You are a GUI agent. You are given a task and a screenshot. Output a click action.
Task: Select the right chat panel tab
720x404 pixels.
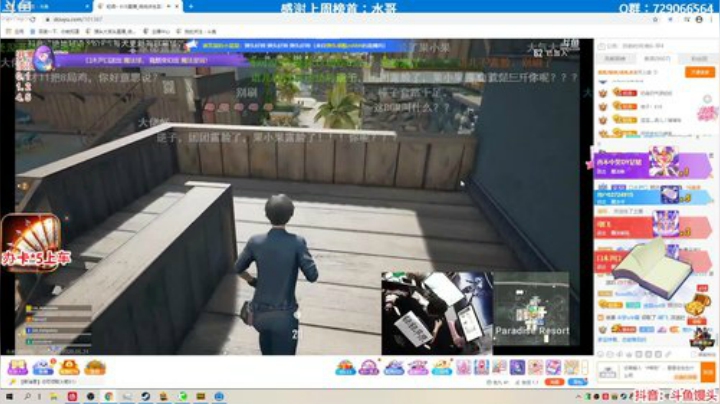click(x=699, y=59)
